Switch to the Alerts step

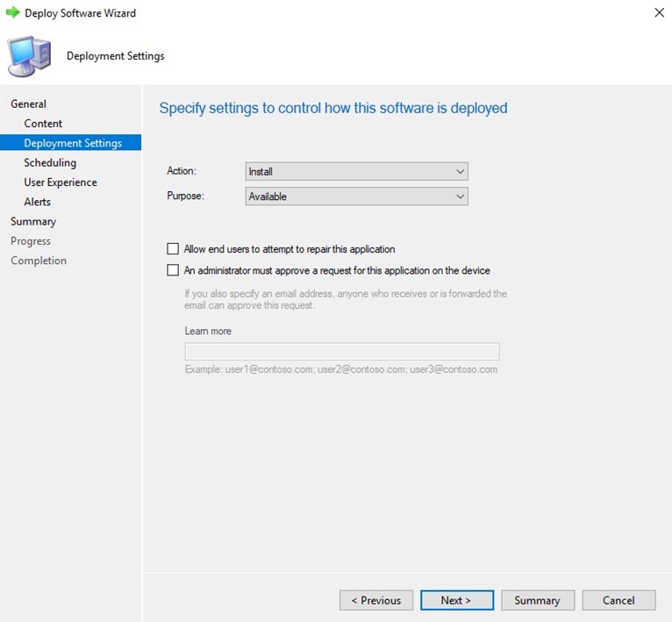click(x=38, y=202)
